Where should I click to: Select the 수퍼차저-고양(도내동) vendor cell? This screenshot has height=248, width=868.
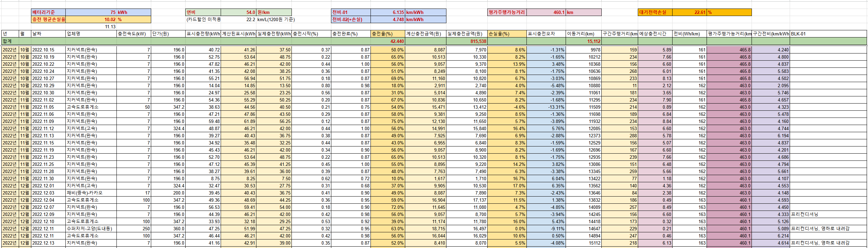(x=91, y=229)
